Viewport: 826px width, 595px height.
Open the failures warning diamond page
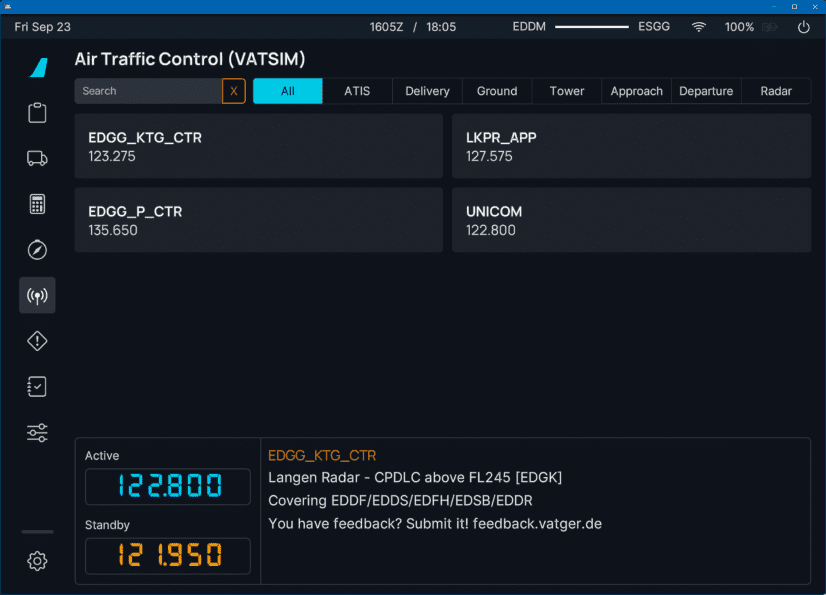37,341
